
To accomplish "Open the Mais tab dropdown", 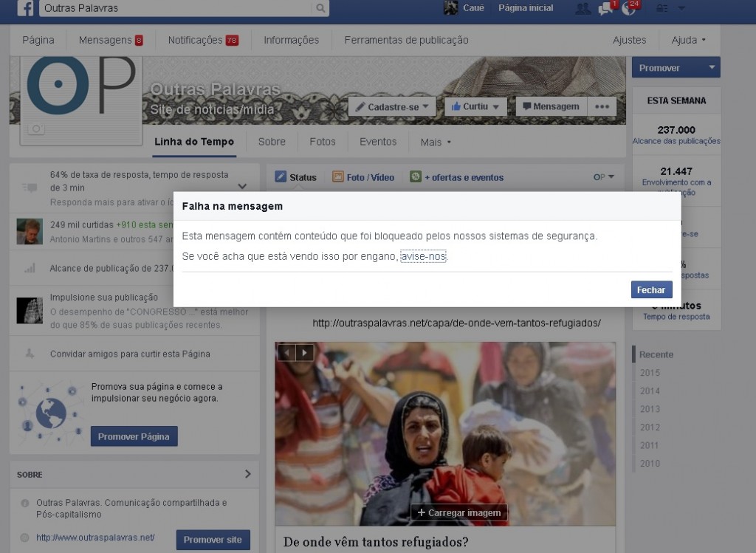I will point(436,142).
